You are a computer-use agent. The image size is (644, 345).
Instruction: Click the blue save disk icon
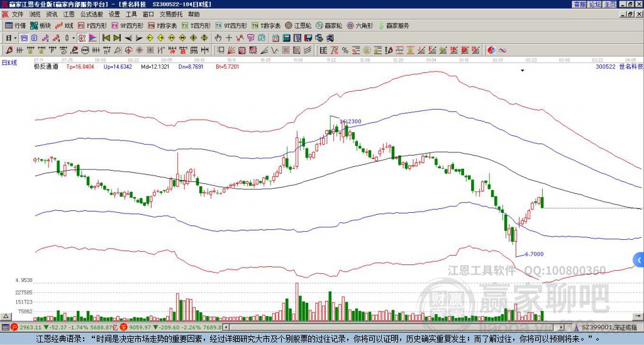pos(308,38)
